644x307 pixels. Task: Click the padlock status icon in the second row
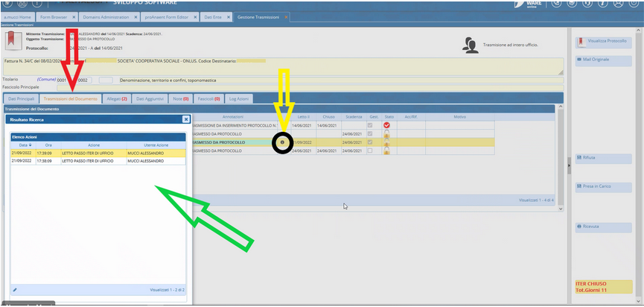[x=386, y=134]
